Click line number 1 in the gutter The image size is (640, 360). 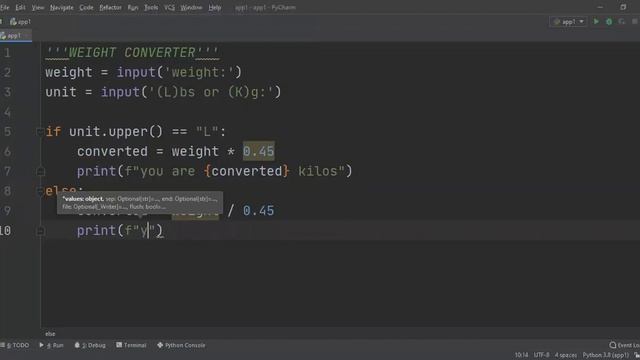(7, 53)
